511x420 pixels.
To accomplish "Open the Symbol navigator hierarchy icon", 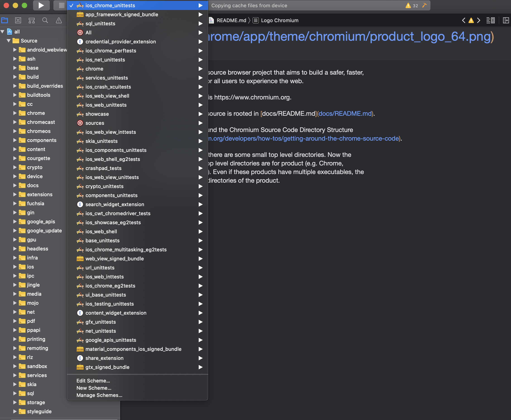I will pos(32,21).
